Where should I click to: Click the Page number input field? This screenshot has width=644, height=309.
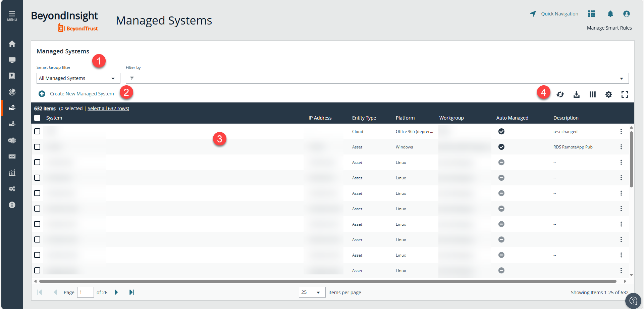[x=86, y=292]
